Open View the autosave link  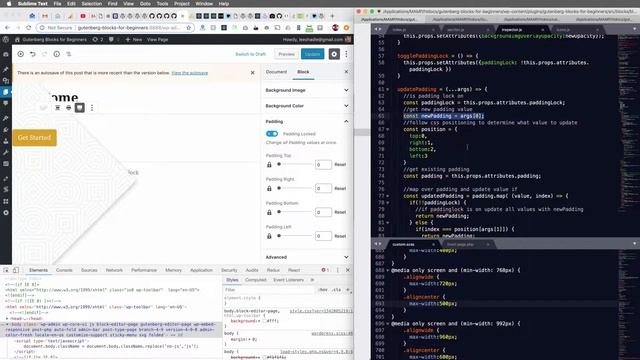tap(190, 73)
